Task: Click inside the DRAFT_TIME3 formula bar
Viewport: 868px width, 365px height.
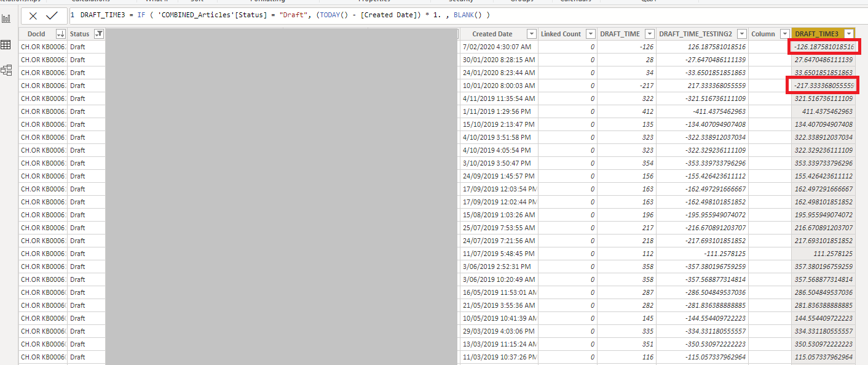Action: point(467,15)
